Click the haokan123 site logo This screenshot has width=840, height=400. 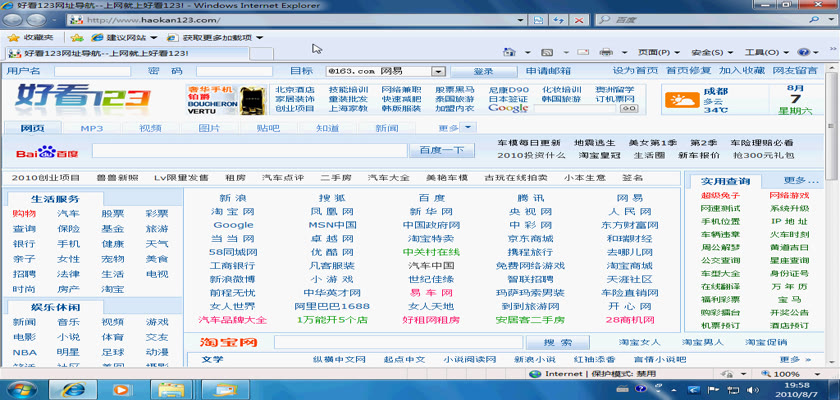[x=66, y=98]
